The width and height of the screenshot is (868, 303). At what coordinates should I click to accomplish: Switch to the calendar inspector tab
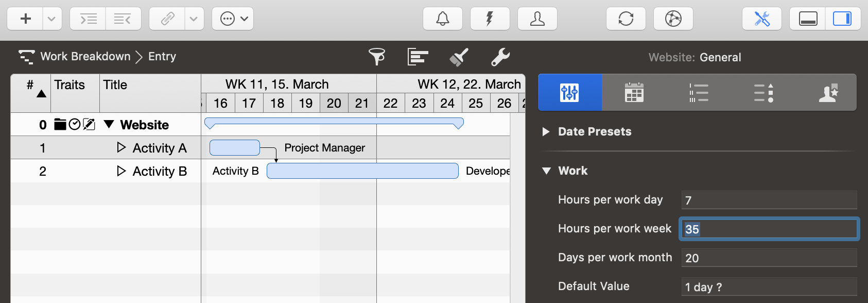click(634, 93)
